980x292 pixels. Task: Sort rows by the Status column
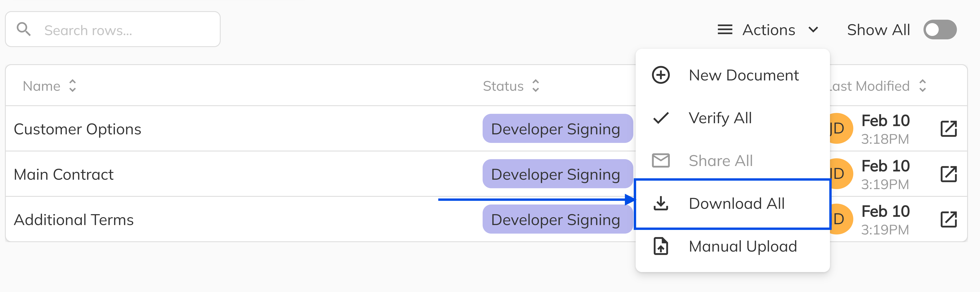pos(536,86)
